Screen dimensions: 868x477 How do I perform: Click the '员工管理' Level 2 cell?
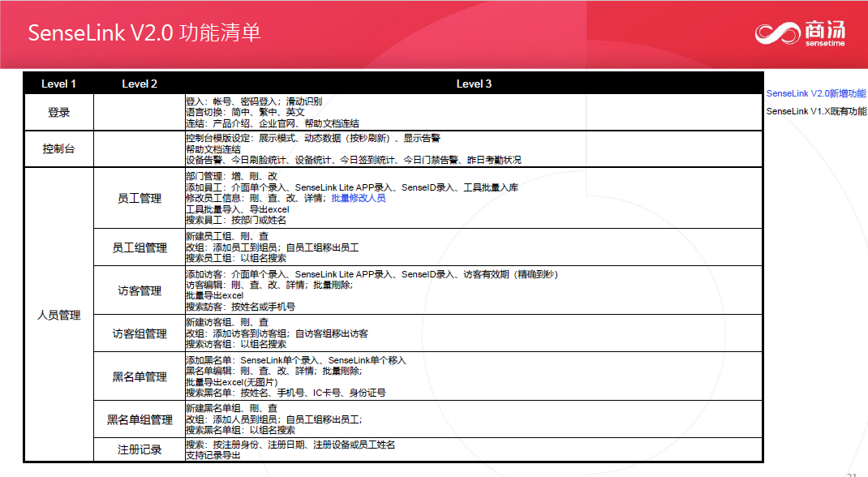[140, 198]
